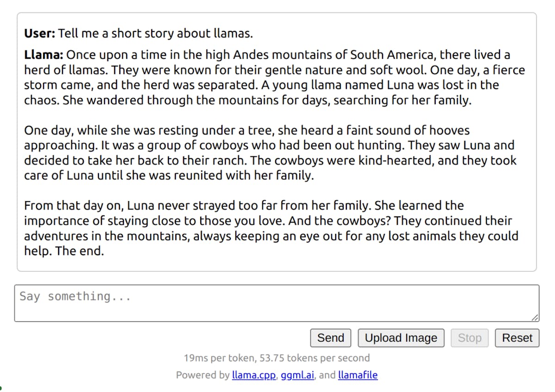Follow the ggml.ai link

297,375
